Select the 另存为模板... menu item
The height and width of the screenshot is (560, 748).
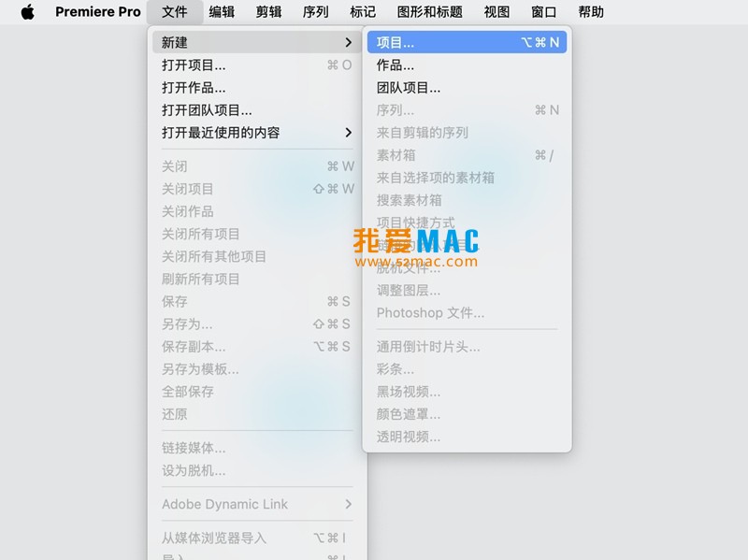[x=257, y=369]
